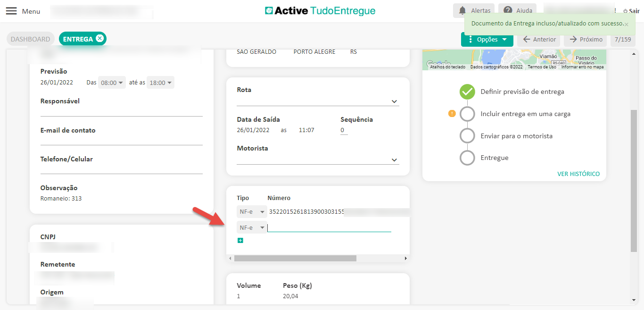Dismiss the success notification toast
The width and height of the screenshot is (644, 310).
click(x=627, y=24)
